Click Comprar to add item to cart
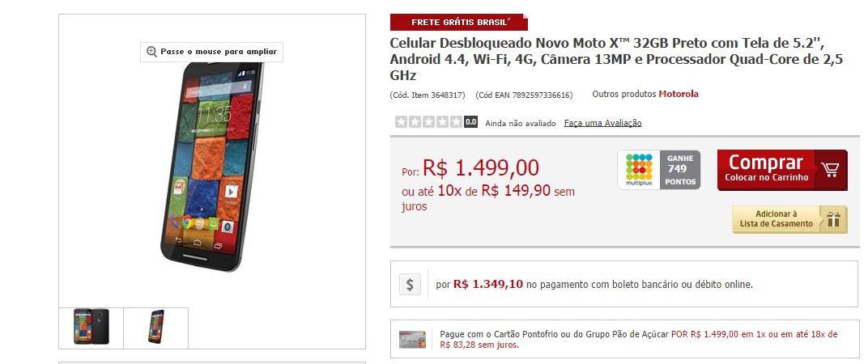This screenshot has width=868, height=364. coord(782,170)
